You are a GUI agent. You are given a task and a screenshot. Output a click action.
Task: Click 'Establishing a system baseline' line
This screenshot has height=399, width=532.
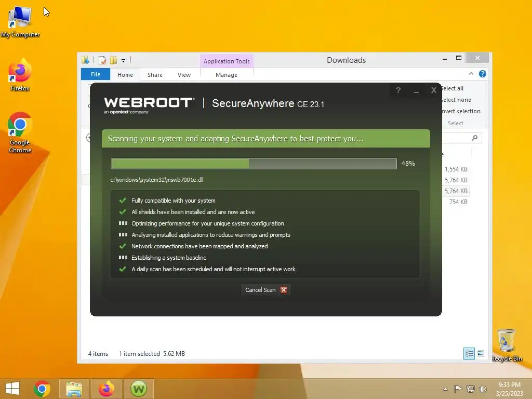[x=169, y=258]
